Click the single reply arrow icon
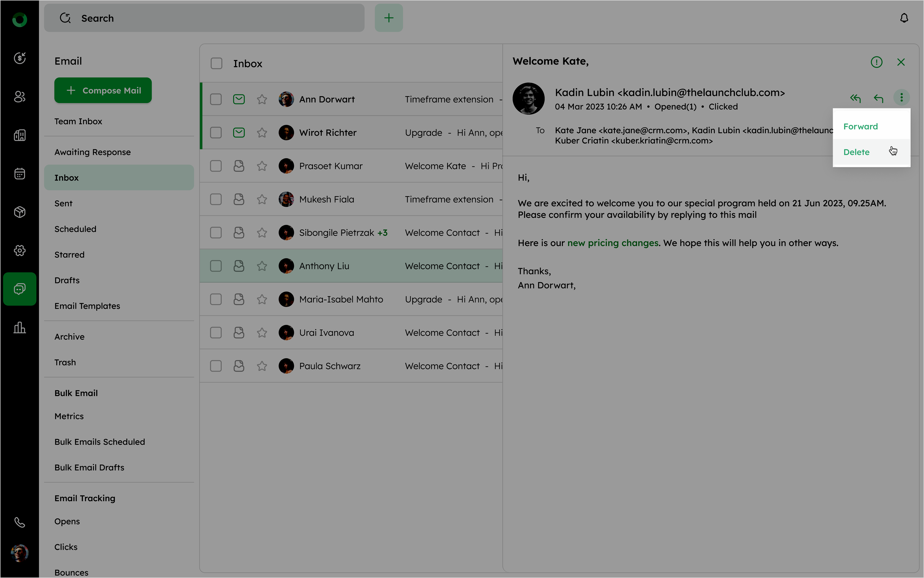This screenshot has width=924, height=578. 878,98
